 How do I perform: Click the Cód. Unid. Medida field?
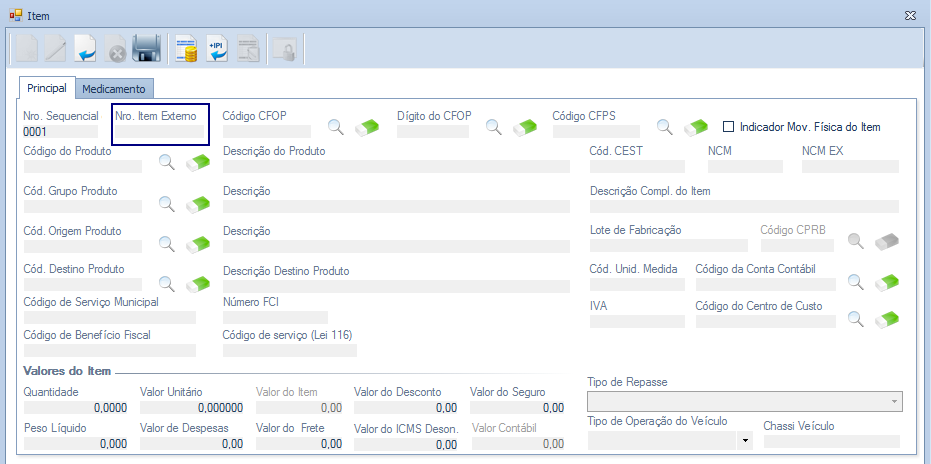tap(638, 284)
